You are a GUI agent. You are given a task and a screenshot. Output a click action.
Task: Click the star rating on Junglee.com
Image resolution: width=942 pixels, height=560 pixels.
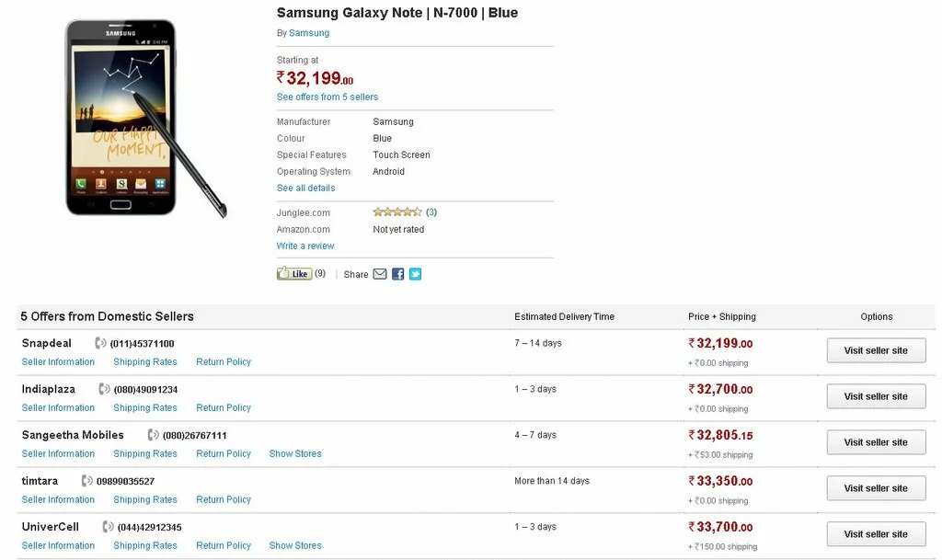pos(397,211)
